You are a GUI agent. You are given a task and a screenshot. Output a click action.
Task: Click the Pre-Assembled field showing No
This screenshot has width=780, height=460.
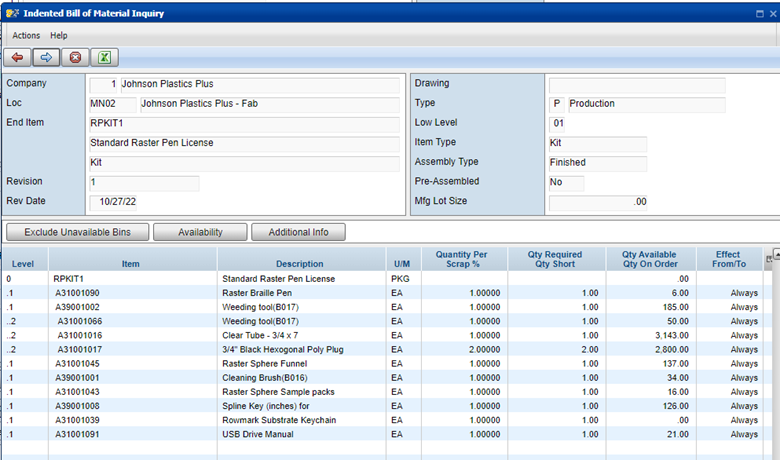(x=566, y=183)
